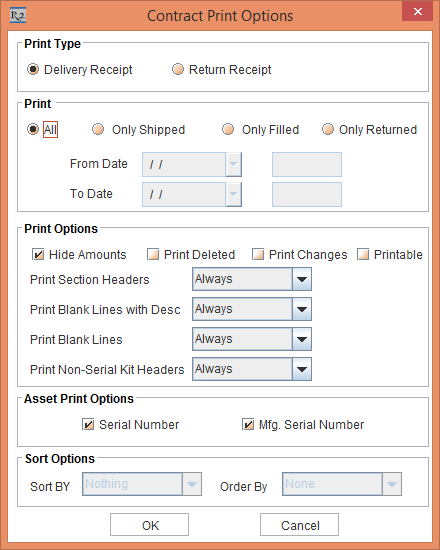Click the time field beside From Date

(x=307, y=164)
